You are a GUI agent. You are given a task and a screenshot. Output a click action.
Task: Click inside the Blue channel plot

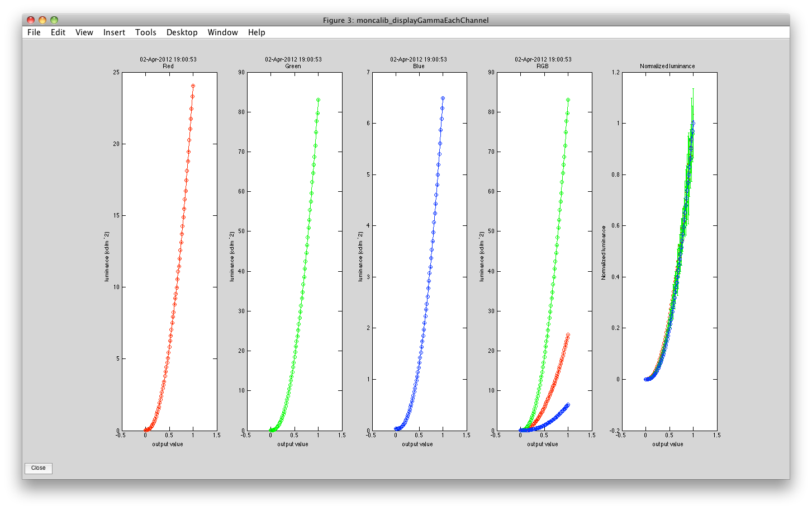pos(419,251)
